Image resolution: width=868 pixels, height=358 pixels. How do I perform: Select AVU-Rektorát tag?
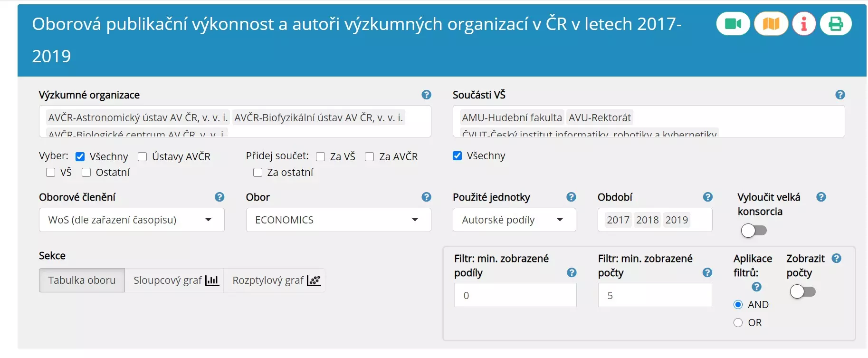600,117
